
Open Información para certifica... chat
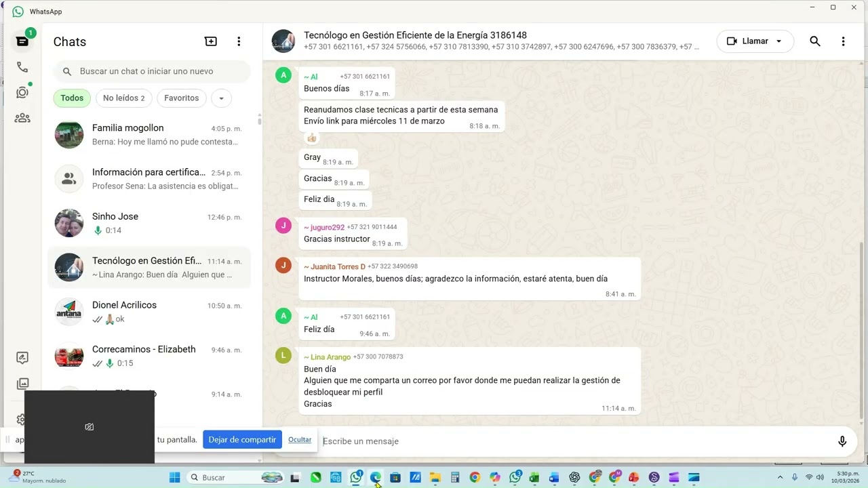tap(149, 179)
